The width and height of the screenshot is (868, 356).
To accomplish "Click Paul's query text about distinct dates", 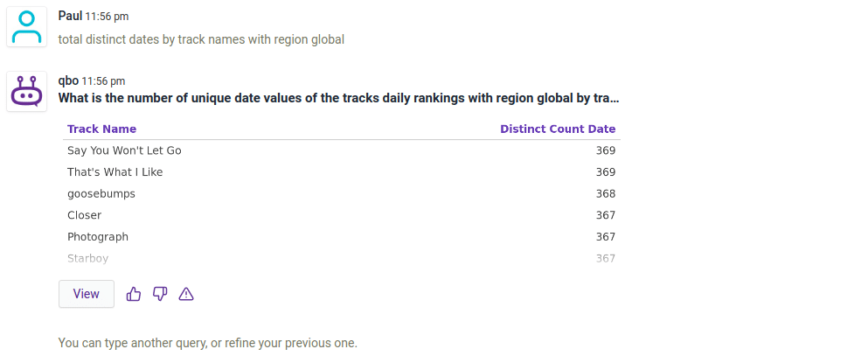I will [x=201, y=39].
